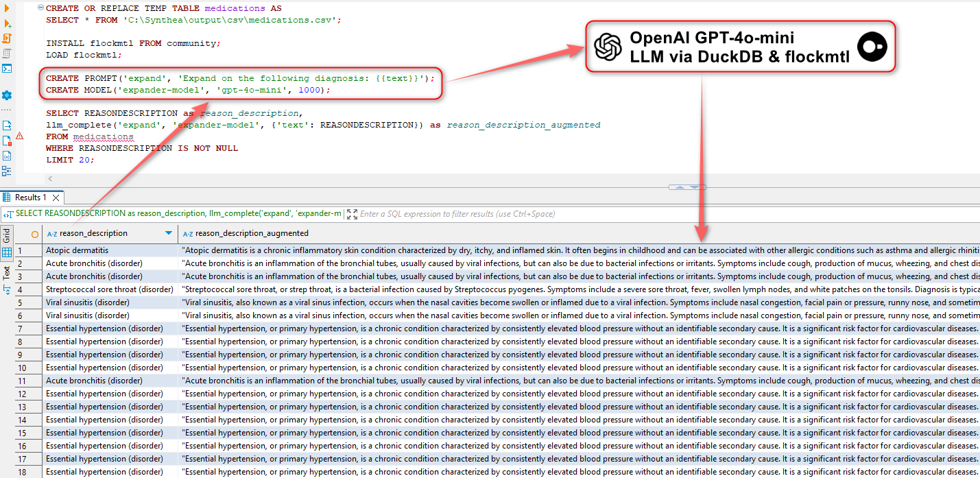Click the CREATE MODEL 'expander-model' line

189,90
